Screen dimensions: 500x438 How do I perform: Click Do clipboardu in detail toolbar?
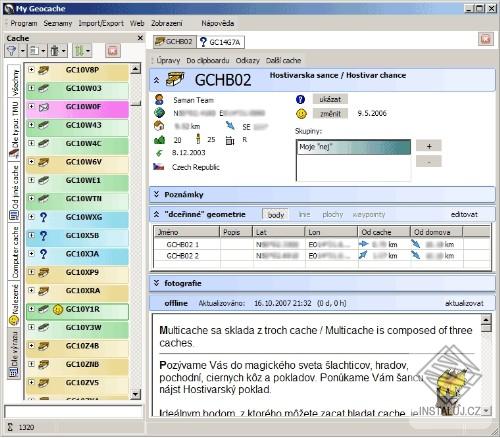pos(208,60)
